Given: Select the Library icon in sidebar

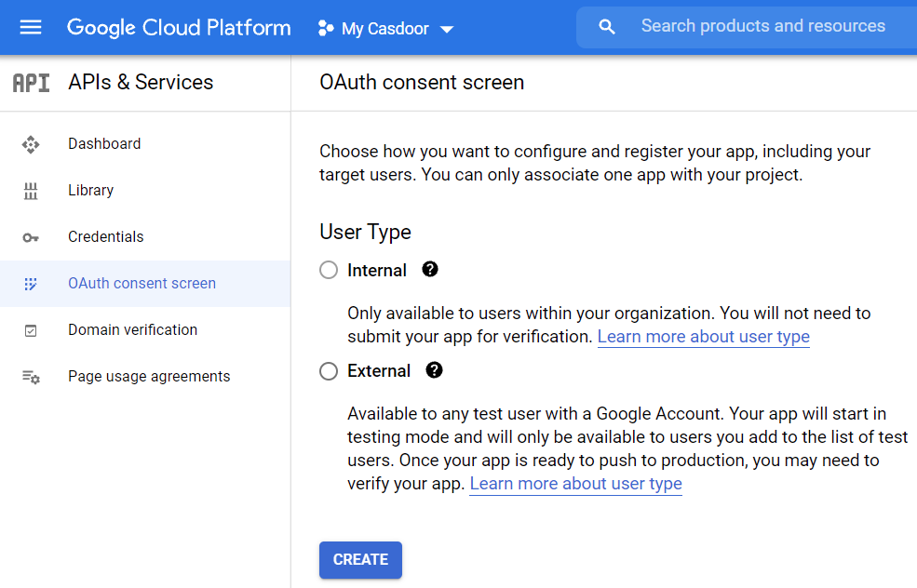Looking at the screenshot, I should coord(31,190).
